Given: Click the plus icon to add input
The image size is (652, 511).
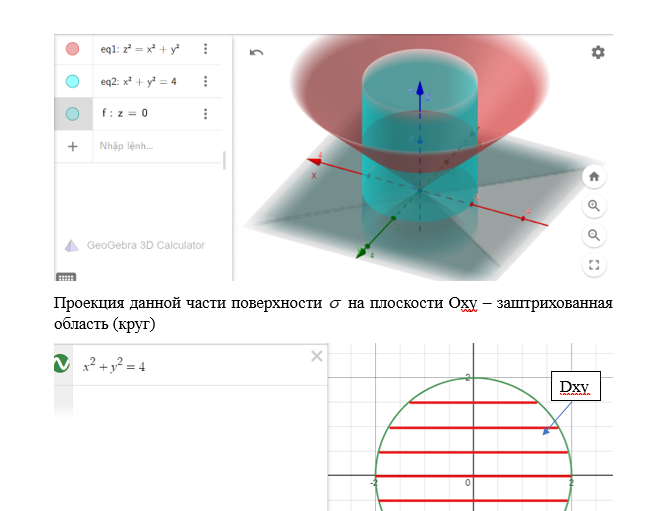Looking at the screenshot, I should (73, 146).
